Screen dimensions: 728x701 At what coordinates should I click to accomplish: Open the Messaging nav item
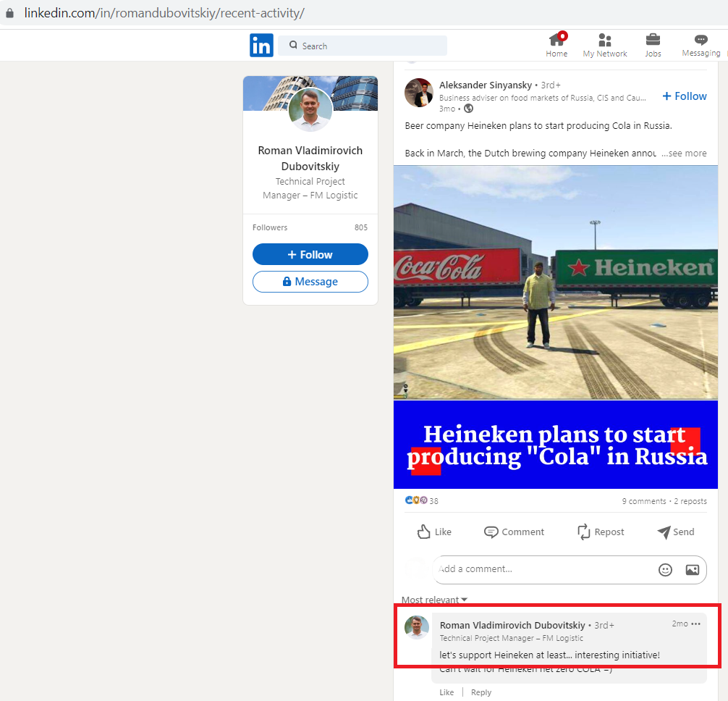(x=701, y=46)
